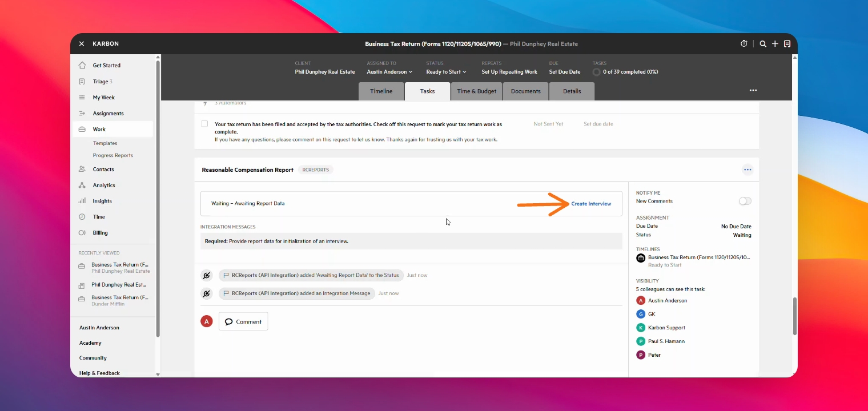Open the Details tab
The image size is (868, 411).
coord(572,91)
